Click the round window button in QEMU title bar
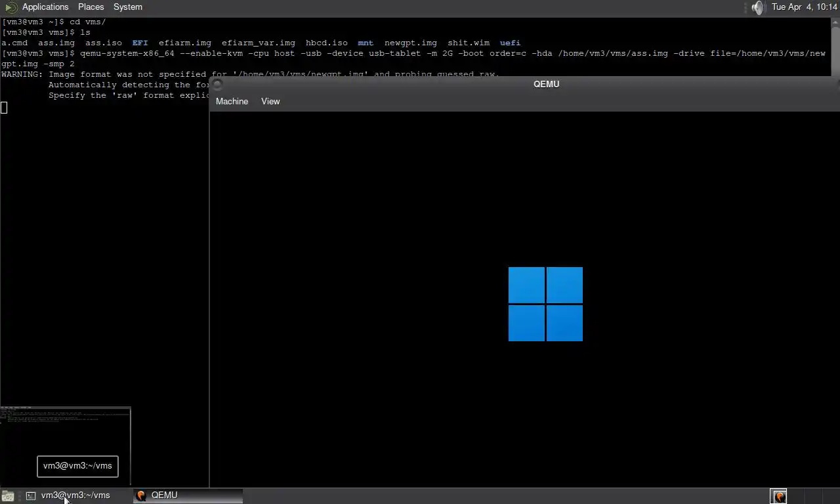The width and height of the screenshot is (840, 504). point(218,83)
